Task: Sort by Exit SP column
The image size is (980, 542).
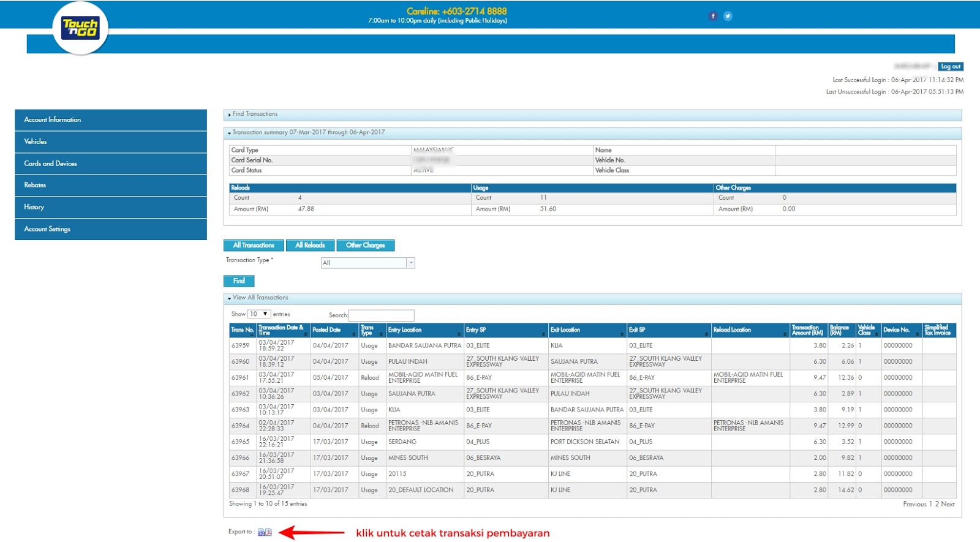Action: click(669, 330)
